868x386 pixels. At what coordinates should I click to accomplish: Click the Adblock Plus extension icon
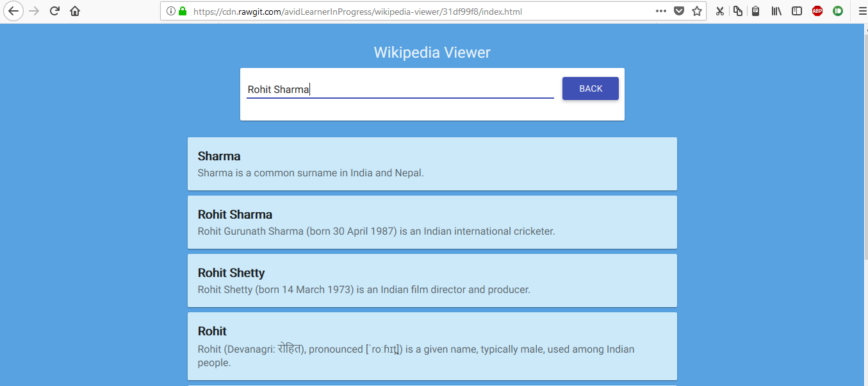pos(817,11)
